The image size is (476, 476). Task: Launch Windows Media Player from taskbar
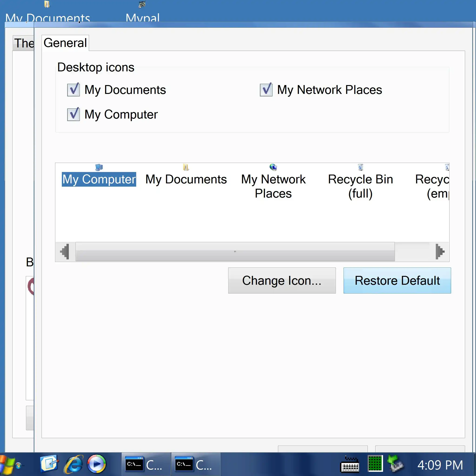[x=96, y=464]
